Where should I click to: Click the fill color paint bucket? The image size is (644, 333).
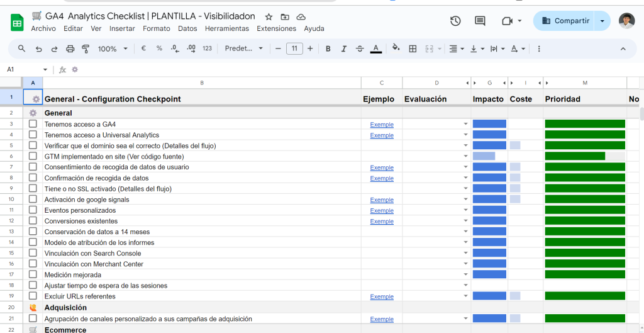point(396,48)
